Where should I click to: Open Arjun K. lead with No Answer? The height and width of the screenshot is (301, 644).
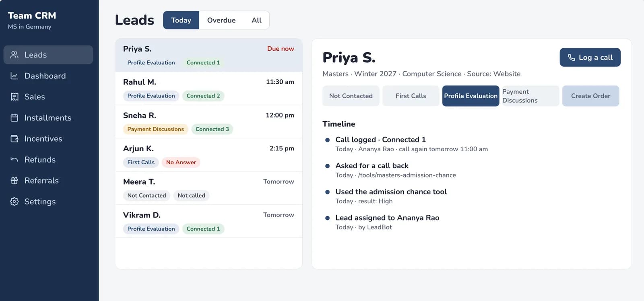208,155
